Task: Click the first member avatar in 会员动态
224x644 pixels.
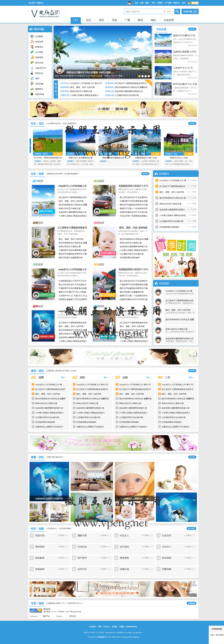Action: coord(158,292)
